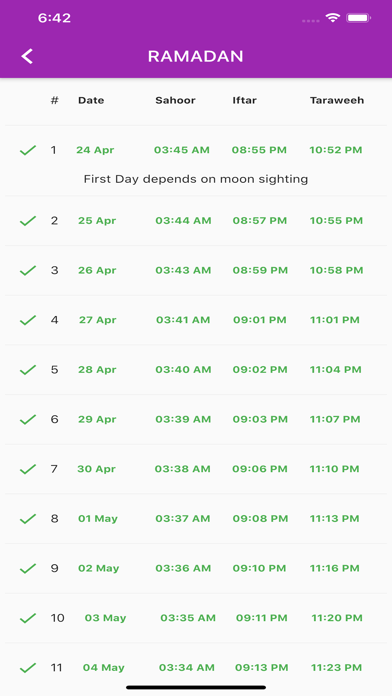Toggle the checkmark for day 7

28,469
